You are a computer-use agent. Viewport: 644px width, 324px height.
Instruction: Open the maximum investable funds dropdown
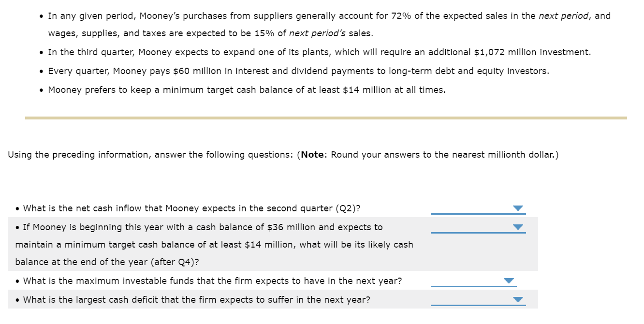508,280
